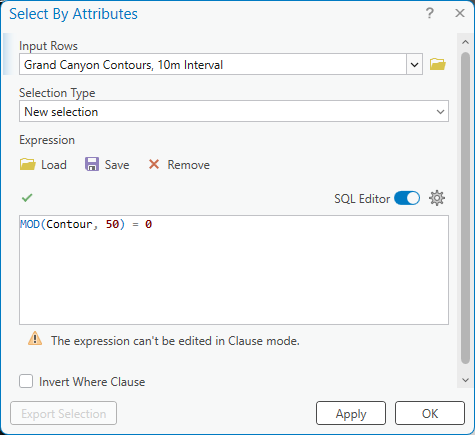Click the Expression section label
Image resolution: width=475 pixels, height=435 pixels.
click(47, 140)
